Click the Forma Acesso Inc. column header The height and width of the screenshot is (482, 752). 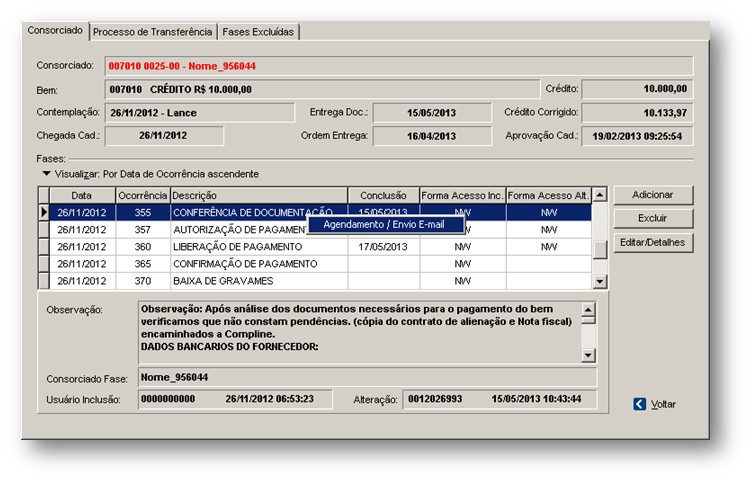[462, 196]
